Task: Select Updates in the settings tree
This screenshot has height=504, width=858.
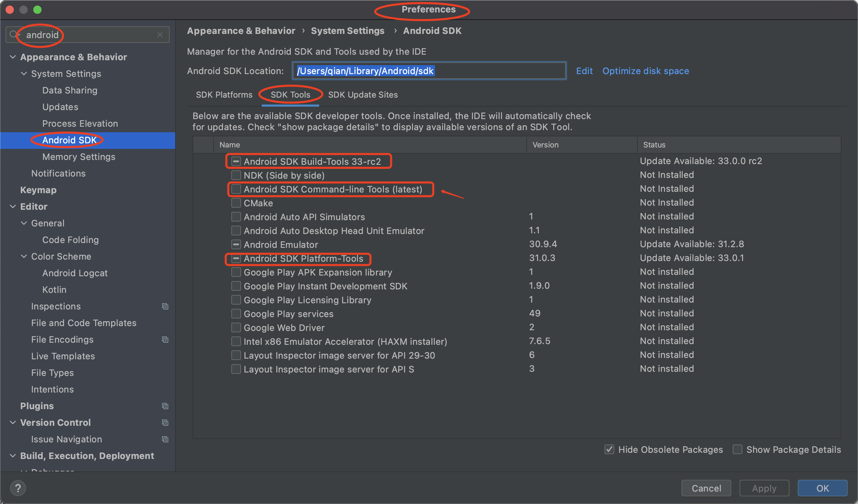Action: point(60,107)
